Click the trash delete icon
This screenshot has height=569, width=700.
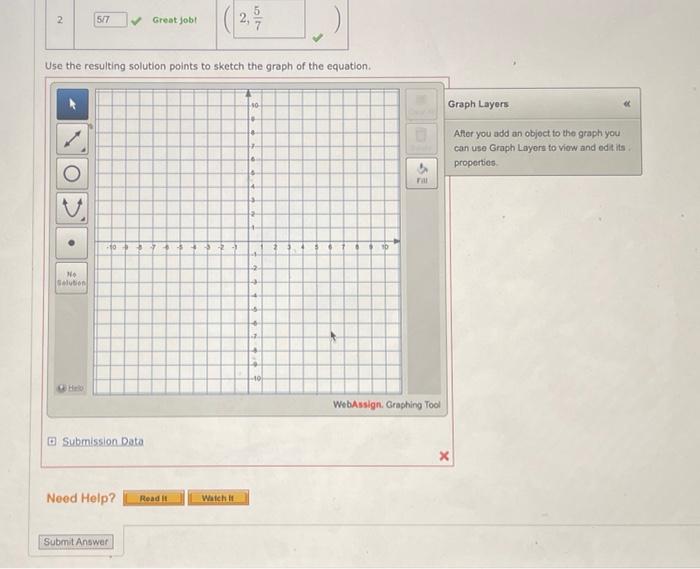[421, 139]
